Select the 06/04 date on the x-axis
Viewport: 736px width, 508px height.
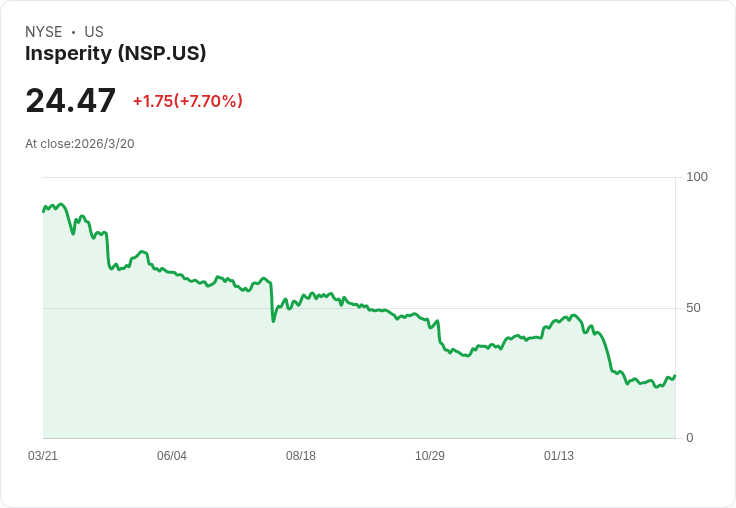point(172,456)
